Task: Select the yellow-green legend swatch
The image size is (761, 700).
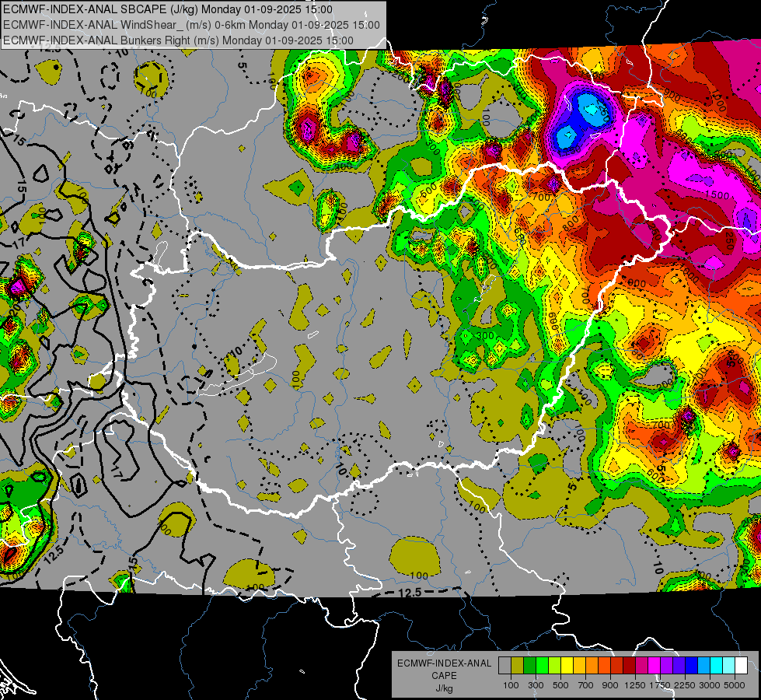Action: click(554, 666)
